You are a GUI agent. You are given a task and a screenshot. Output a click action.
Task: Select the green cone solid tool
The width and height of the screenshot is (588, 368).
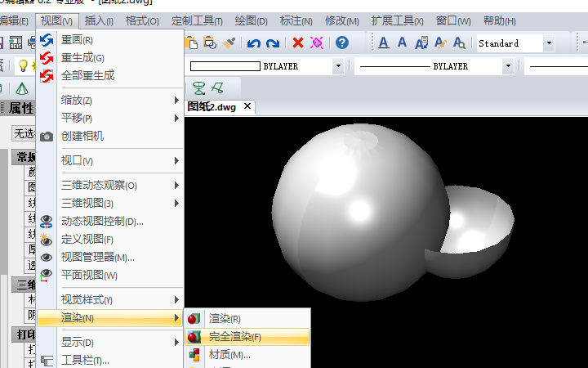click(22, 88)
